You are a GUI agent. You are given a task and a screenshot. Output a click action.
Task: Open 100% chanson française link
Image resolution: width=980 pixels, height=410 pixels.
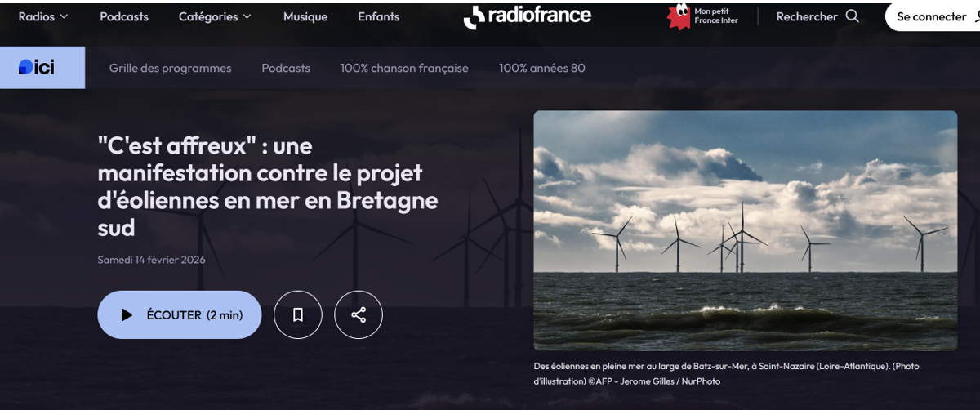404,68
